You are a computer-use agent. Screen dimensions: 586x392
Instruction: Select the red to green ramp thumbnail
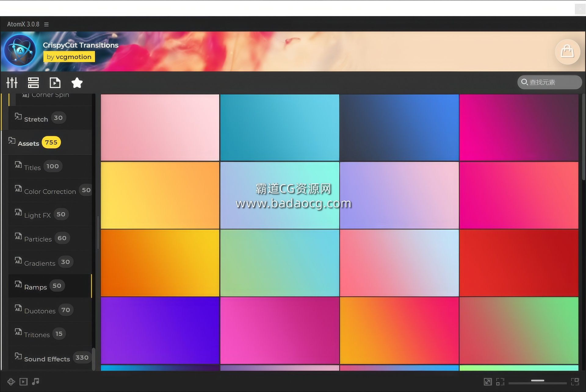point(519,330)
